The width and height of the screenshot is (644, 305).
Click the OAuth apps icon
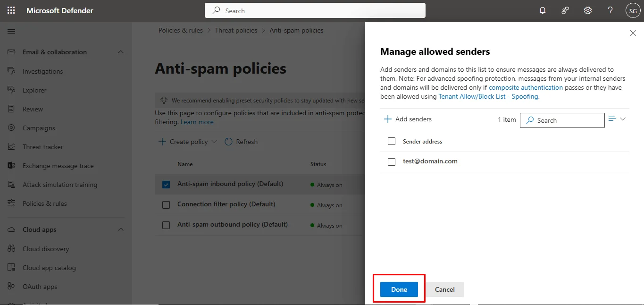tap(12, 286)
